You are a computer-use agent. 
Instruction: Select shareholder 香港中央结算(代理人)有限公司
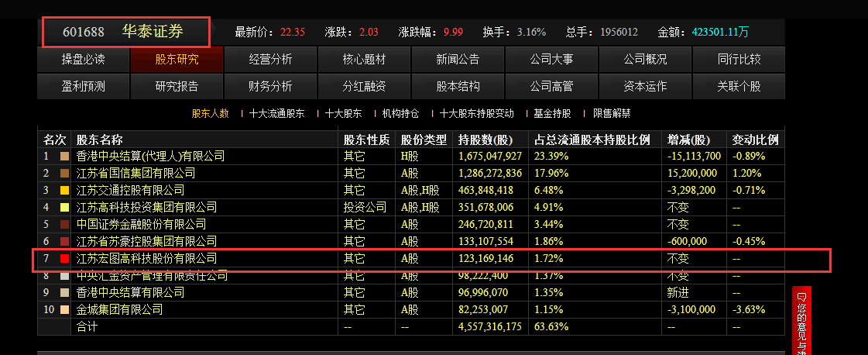[x=150, y=157]
